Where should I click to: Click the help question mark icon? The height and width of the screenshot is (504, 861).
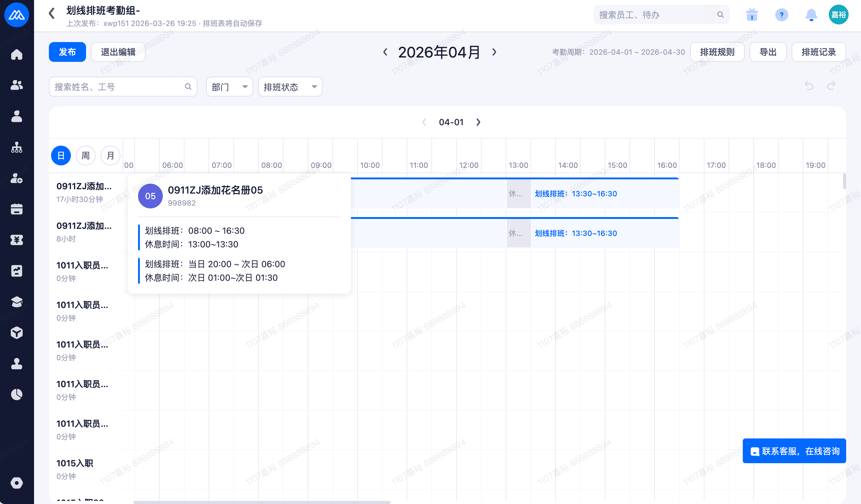(781, 15)
